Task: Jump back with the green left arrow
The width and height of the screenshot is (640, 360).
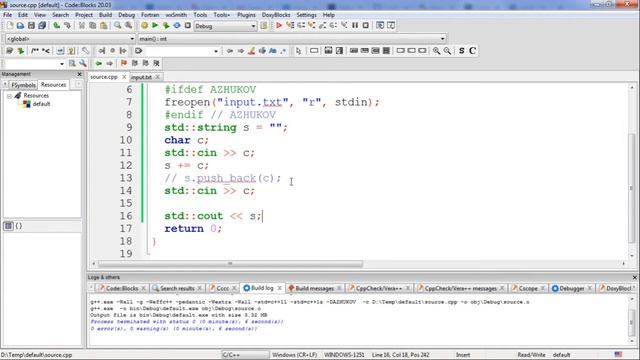Action: (x=98, y=63)
